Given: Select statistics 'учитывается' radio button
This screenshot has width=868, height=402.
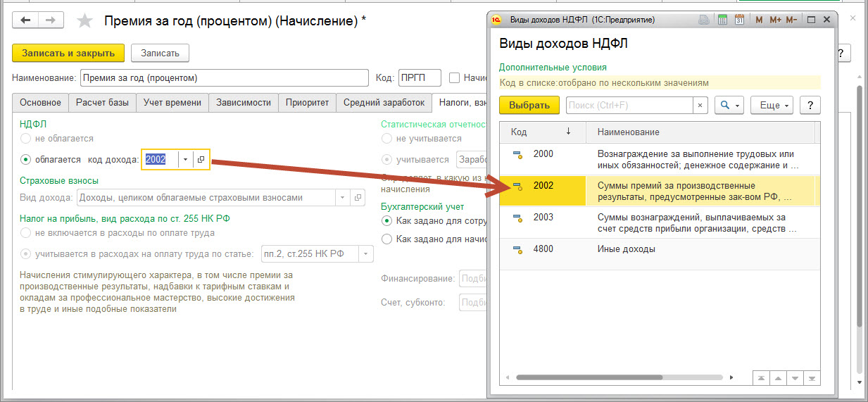Looking at the screenshot, I should tap(386, 160).
